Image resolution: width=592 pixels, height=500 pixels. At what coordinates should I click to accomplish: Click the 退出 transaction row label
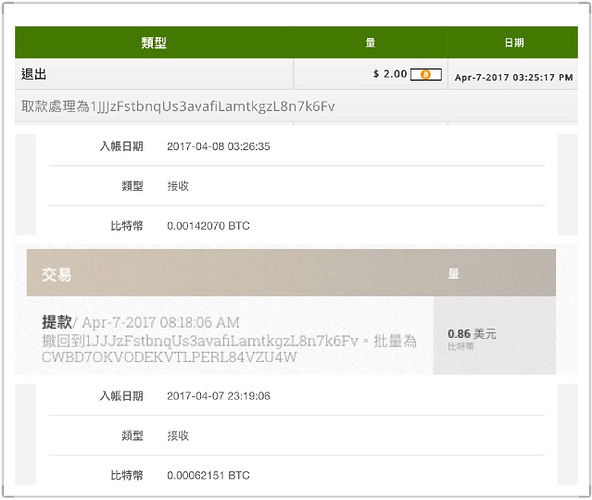34,74
